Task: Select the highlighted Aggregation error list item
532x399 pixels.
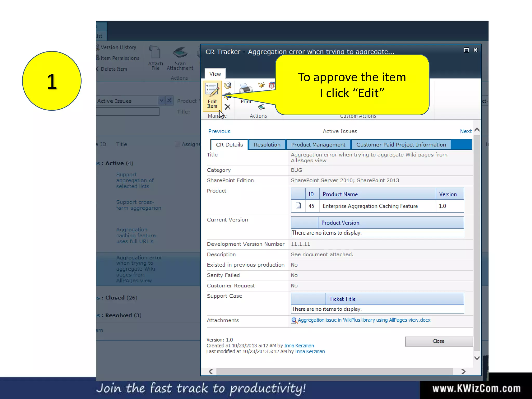Action: click(139, 269)
